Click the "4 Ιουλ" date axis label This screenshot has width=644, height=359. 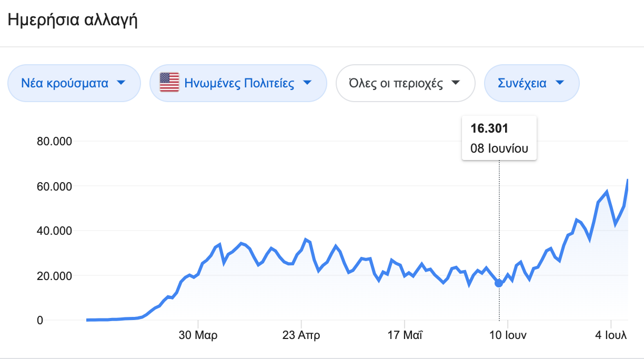click(610, 335)
